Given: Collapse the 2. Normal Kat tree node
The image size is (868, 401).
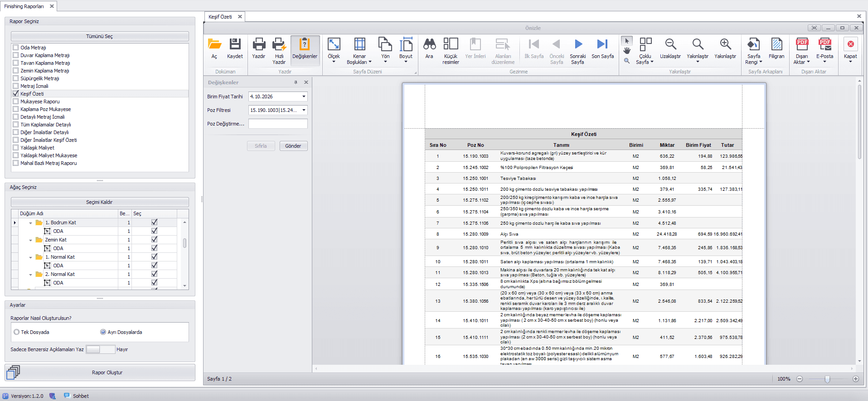Looking at the screenshot, I should [30, 275].
